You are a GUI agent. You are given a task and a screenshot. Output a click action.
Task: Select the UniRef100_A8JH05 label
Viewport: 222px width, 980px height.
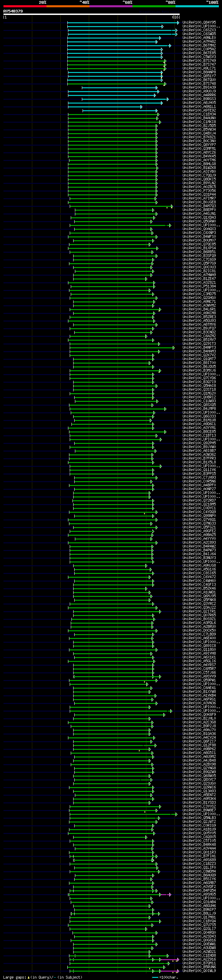click(x=199, y=103)
